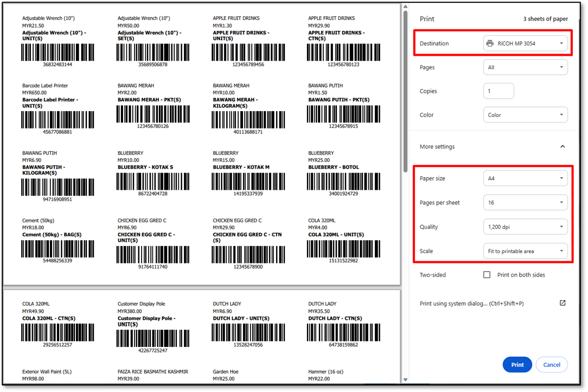Click bold label 'BLUEBERRY - BOTOL'
588x392 pixels.
pyautogui.click(x=334, y=167)
